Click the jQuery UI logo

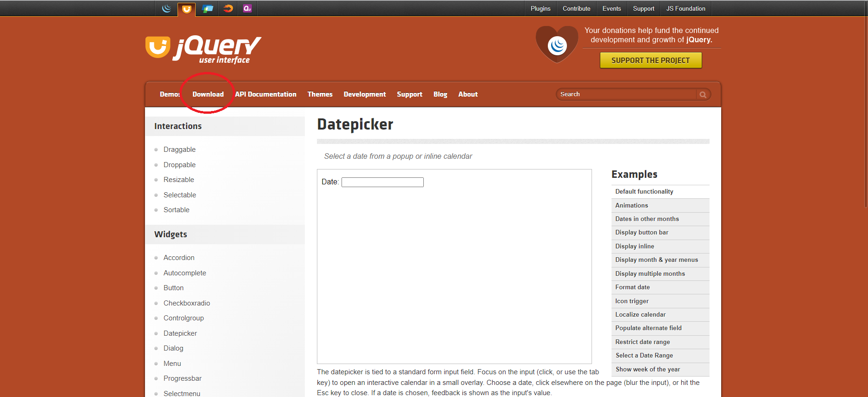coord(204,49)
